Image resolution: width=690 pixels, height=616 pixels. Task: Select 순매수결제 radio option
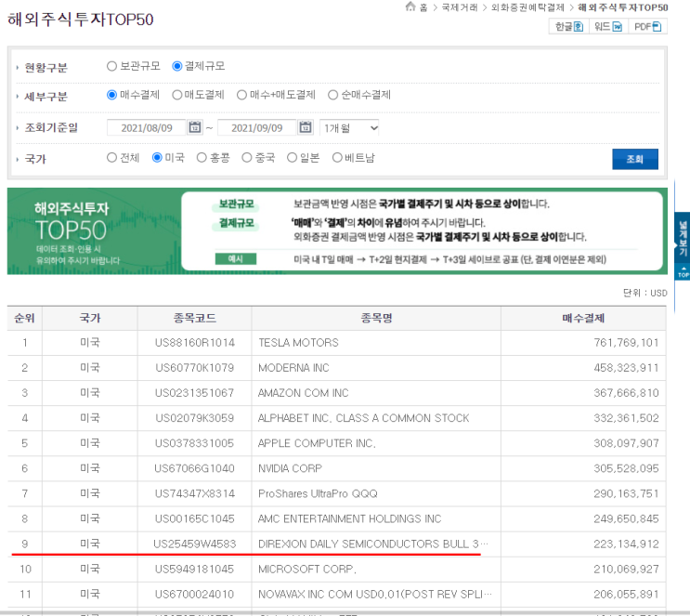(333, 95)
